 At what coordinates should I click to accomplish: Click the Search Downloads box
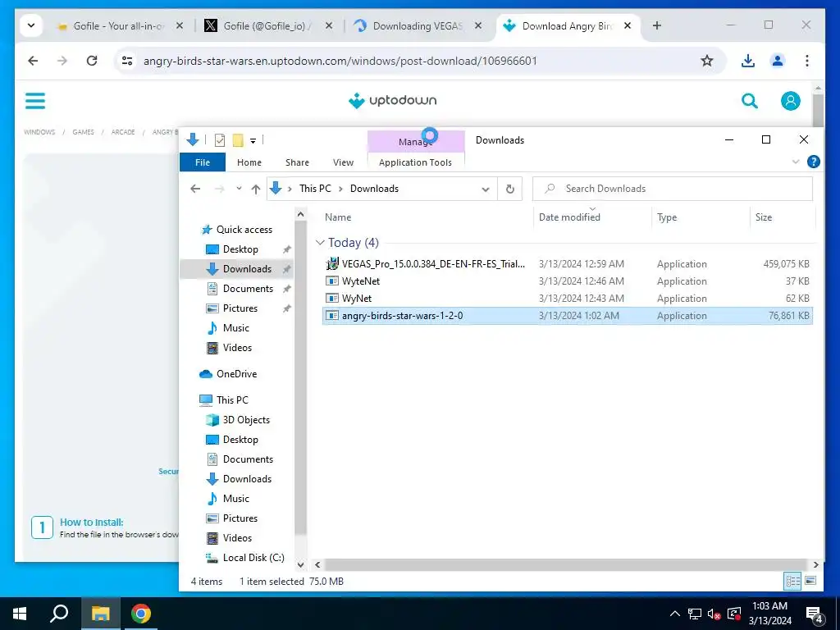click(x=673, y=189)
